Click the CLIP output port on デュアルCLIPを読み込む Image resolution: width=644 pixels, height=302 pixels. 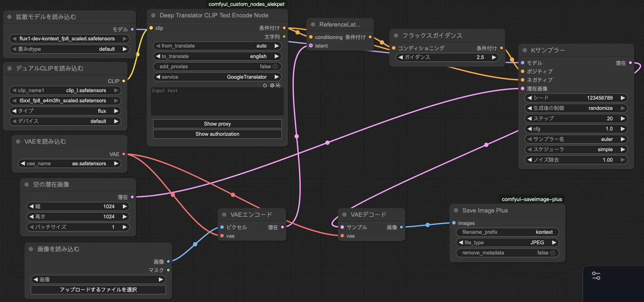click(x=123, y=81)
